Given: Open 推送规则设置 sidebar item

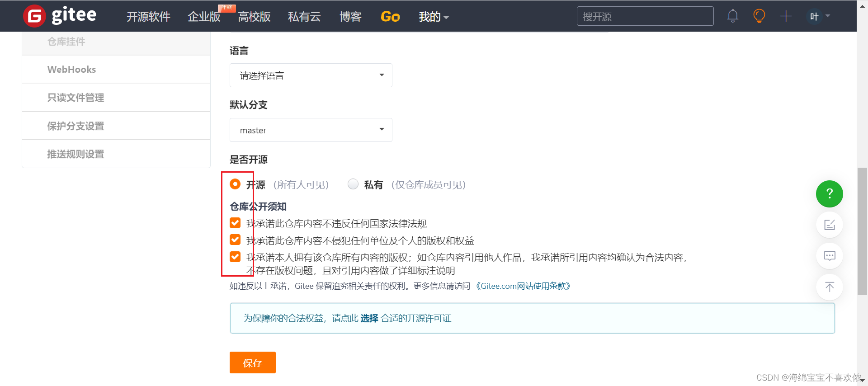Looking at the screenshot, I should (116, 154).
